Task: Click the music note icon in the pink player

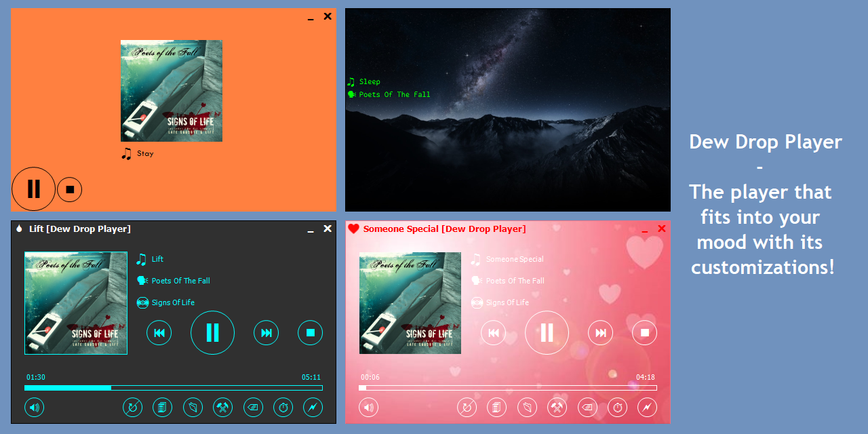Action: pyautogui.click(x=476, y=259)
